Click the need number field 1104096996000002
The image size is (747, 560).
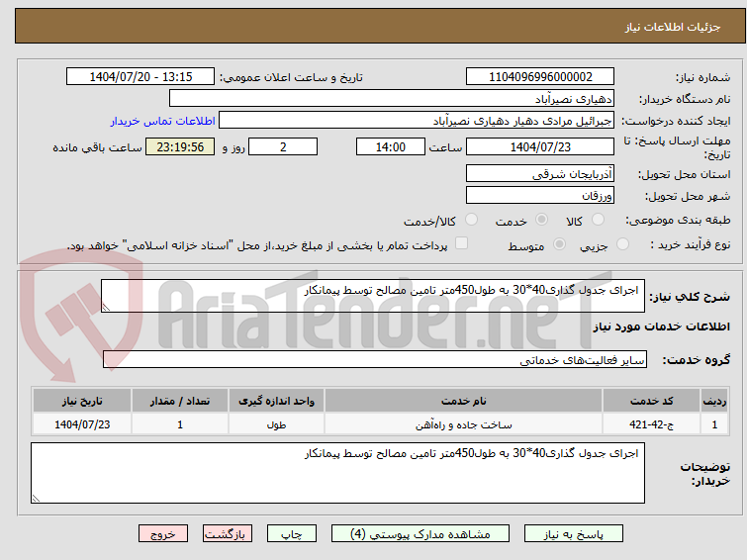pos(540,77)
